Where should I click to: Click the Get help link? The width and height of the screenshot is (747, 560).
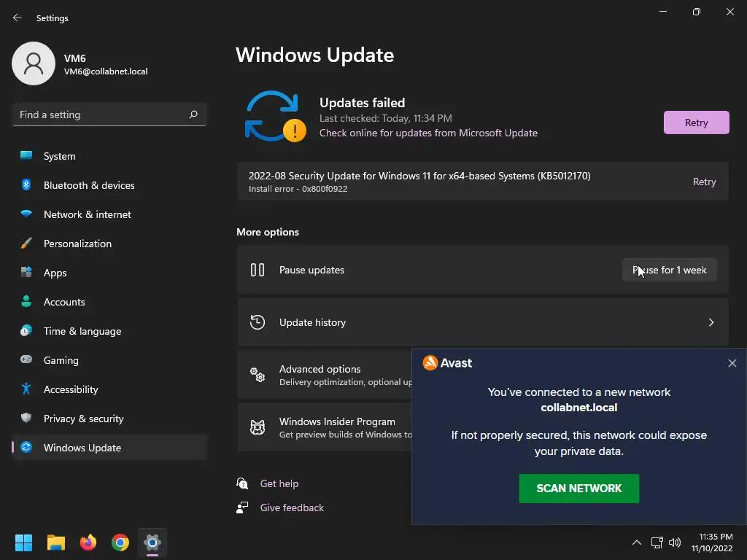pos(279,483)
